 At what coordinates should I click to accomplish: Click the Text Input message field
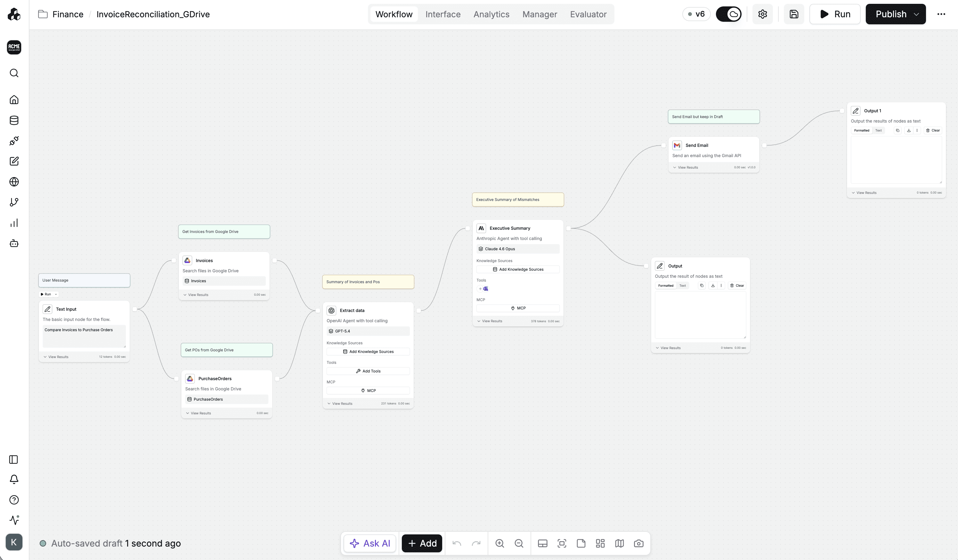tap(84, 335)
